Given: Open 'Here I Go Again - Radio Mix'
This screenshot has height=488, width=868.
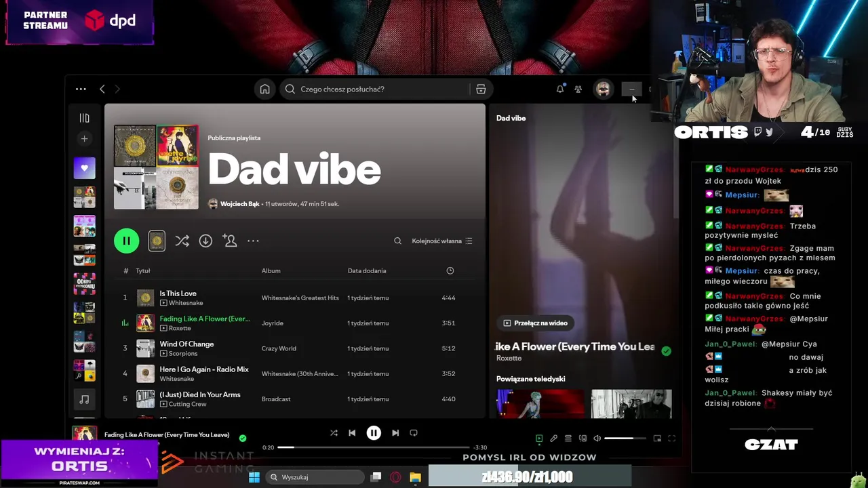Looking at the screenshot, I should (x=204, y=369).
